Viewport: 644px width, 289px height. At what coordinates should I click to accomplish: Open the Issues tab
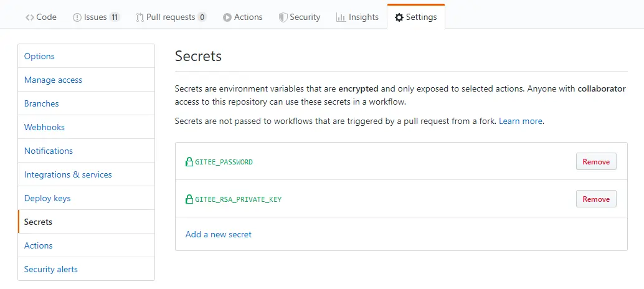point(95,17)
